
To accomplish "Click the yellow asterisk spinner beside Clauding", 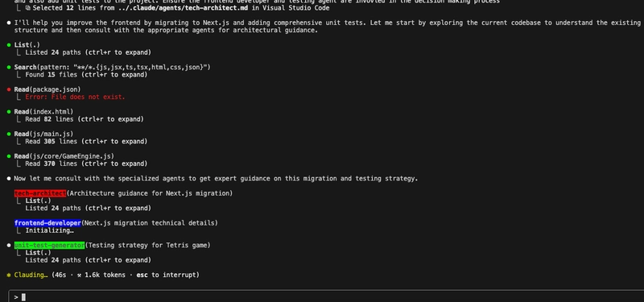I will point(9,275).
